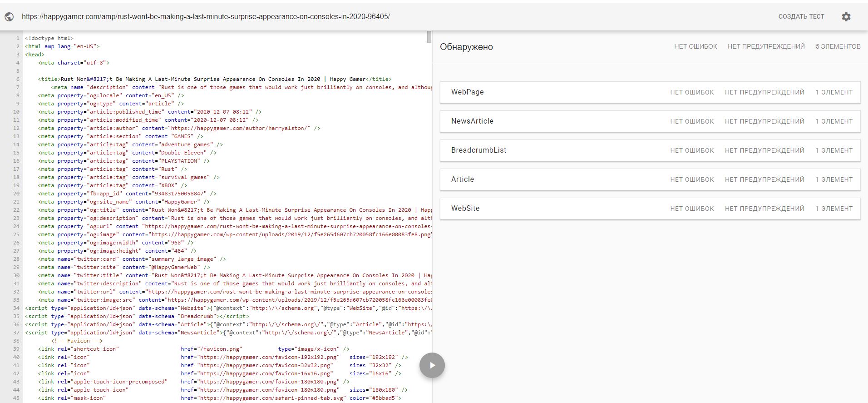Click the meta charset utf-8 line
The image size is (868, 403).
pyautogui.click(x=74, y=63)
